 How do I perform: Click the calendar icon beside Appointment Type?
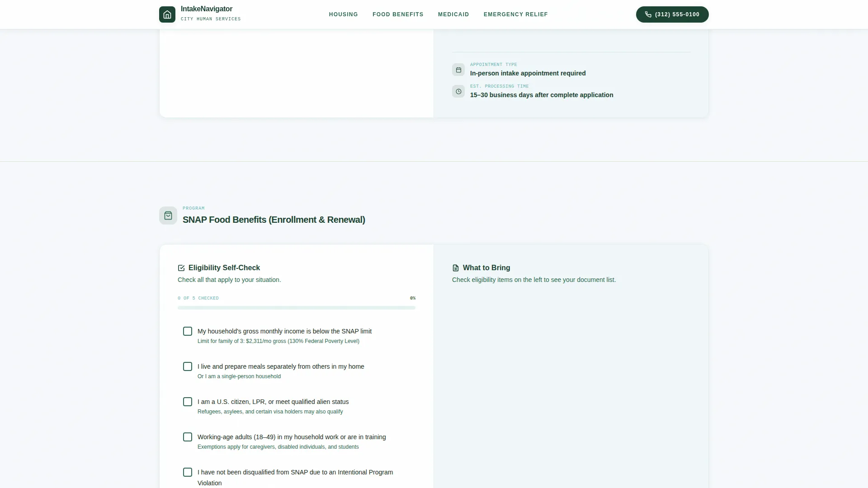coord(458,70)
